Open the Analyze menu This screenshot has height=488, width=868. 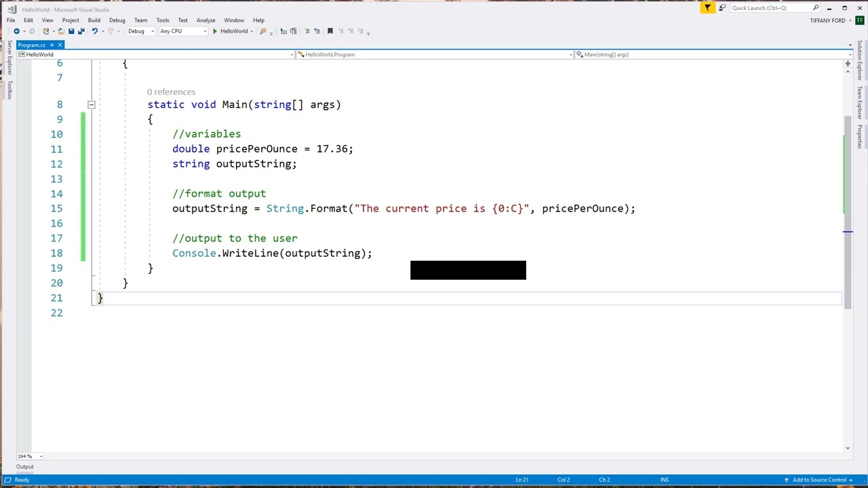[x=205, y=20]
